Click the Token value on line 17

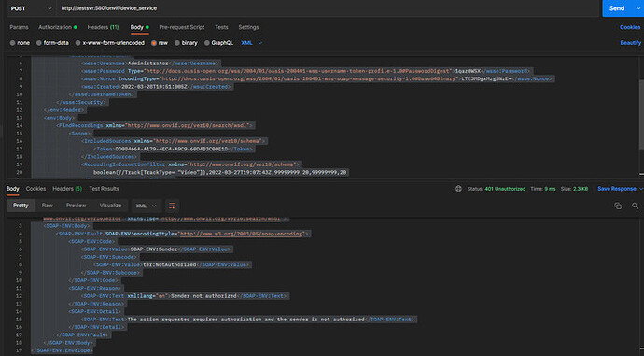coord(172,149)
